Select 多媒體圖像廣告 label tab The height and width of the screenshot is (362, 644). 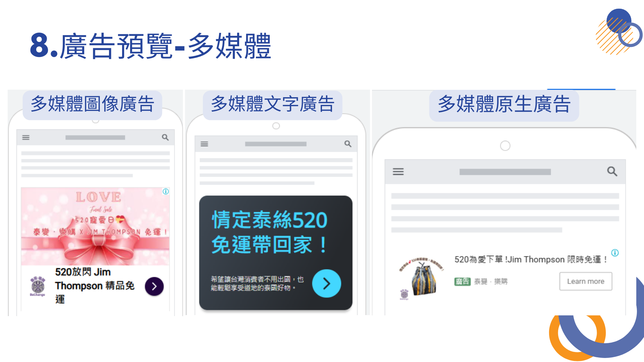click(x=92, y=105)
